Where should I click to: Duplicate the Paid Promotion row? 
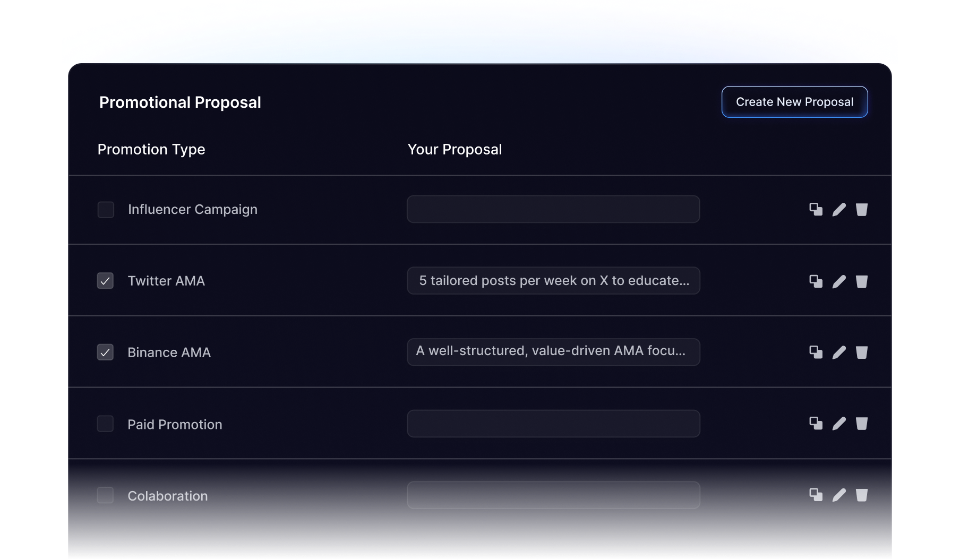point(816,423)
